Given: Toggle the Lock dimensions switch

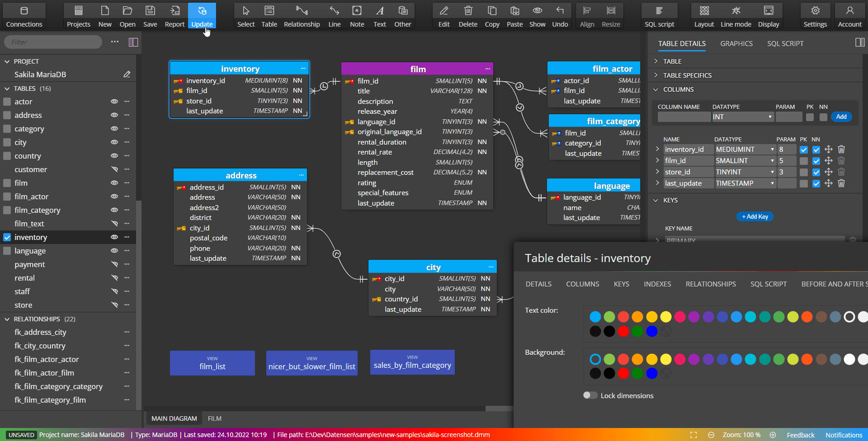Looking at the screenshot, I should tap(590, 395).
